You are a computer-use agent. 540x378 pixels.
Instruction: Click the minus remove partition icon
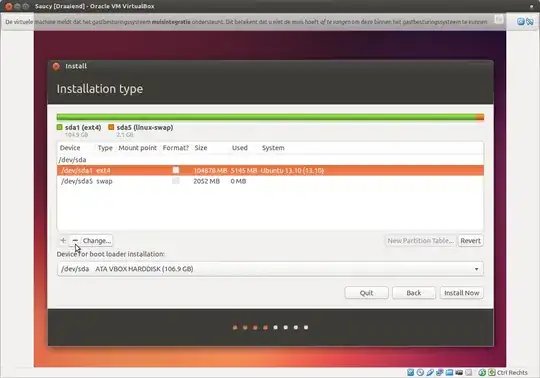click(x=75, y=241)
